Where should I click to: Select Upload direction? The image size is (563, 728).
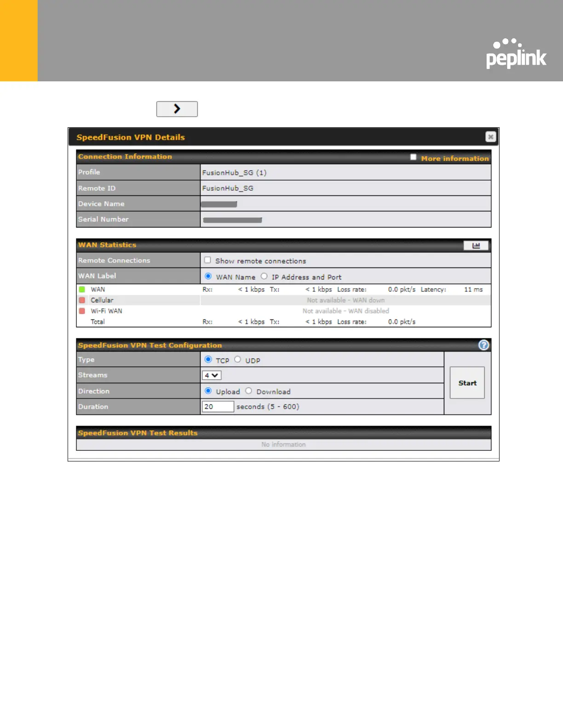[208, 391]
